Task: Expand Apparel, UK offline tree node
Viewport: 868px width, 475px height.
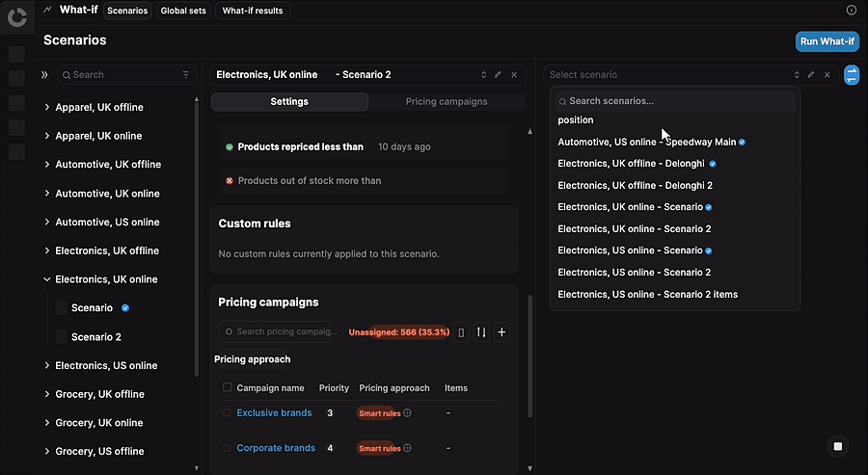Action: (47, 107)
